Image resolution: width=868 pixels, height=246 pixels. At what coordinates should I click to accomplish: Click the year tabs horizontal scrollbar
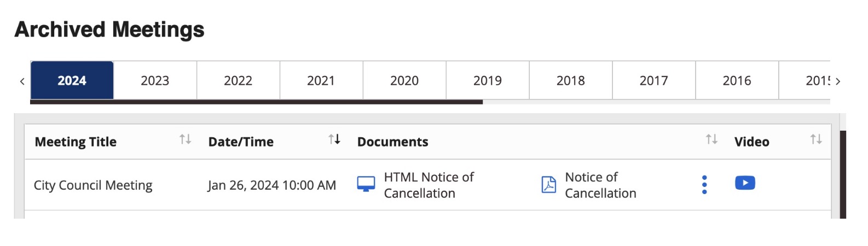click(256, 102)
